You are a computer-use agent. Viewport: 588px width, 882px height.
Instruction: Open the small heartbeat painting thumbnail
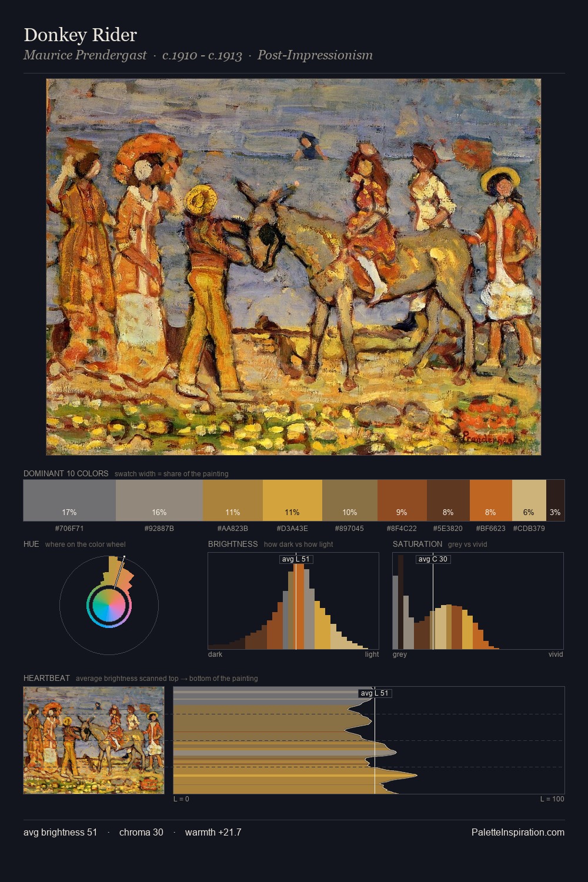point(93,740)
